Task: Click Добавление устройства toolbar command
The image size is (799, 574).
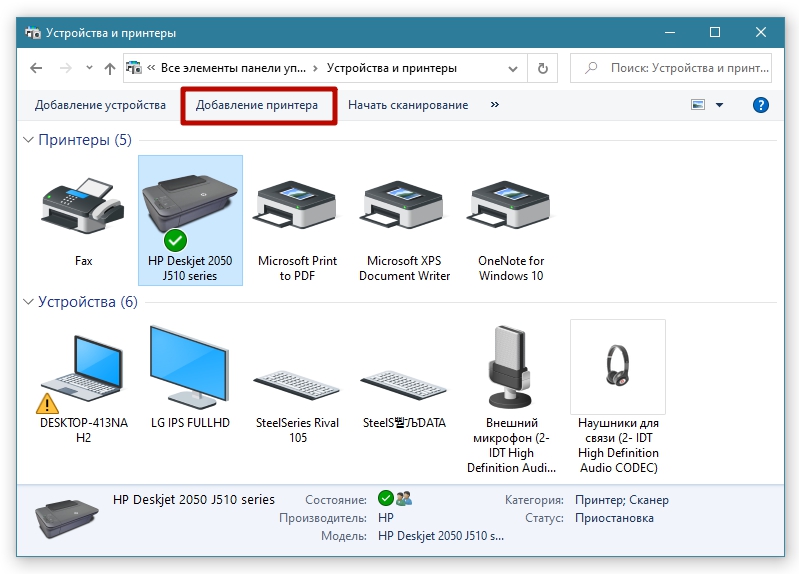Action: point(100,105)
